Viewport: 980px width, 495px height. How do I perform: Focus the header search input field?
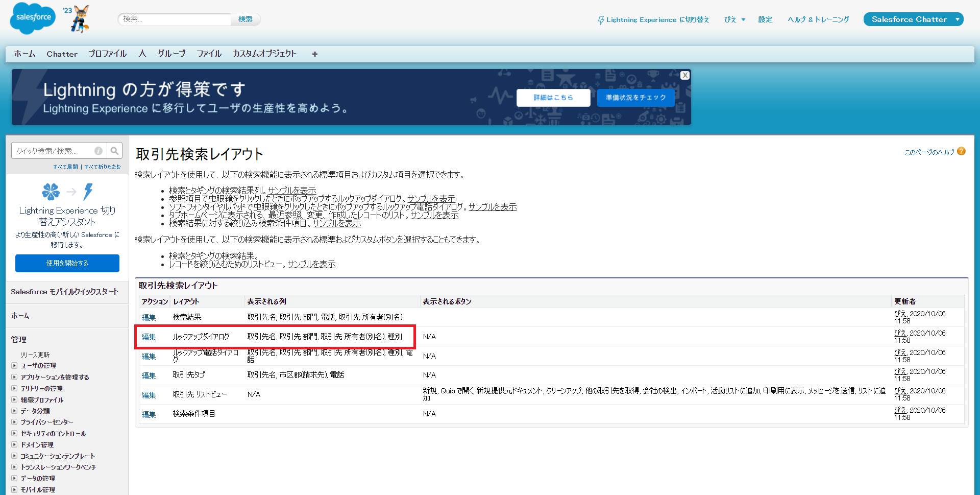pos(175,19)
